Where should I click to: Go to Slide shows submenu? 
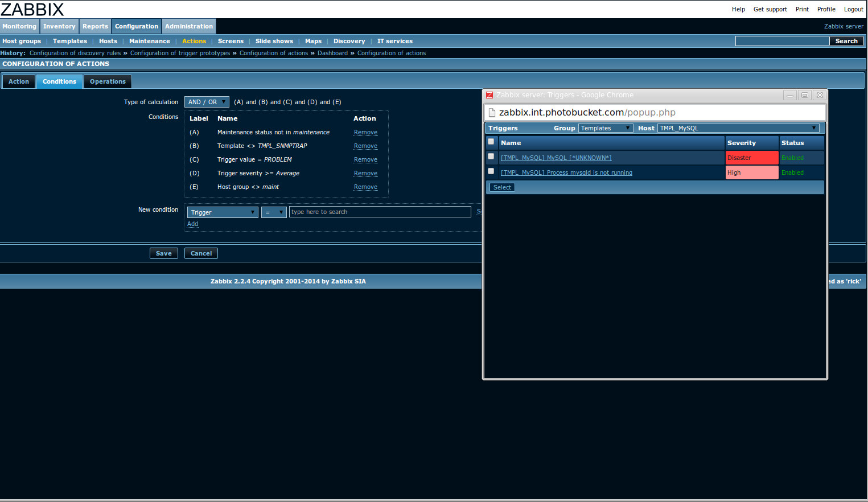click(x=274, y=41)
